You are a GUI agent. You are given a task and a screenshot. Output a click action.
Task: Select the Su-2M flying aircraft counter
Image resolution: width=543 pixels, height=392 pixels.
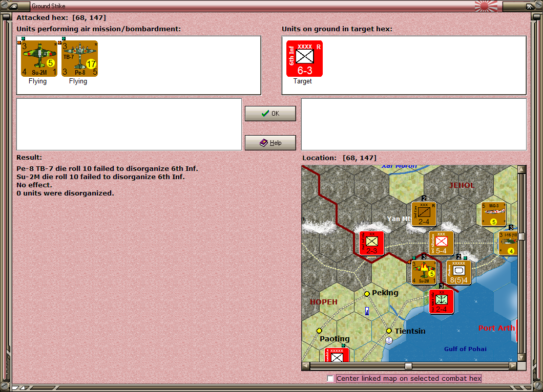[39, 58]
